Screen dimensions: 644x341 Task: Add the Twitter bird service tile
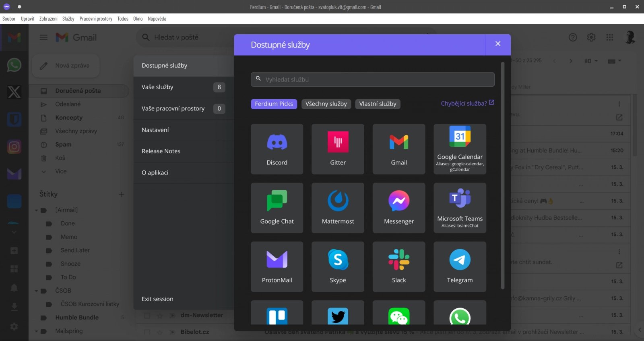coord(338,313)
